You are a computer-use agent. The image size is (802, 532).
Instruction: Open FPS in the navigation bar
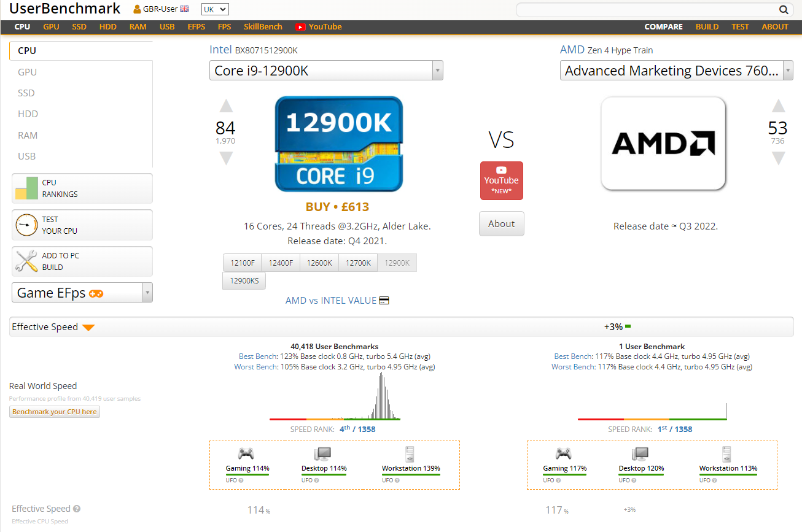224,27
